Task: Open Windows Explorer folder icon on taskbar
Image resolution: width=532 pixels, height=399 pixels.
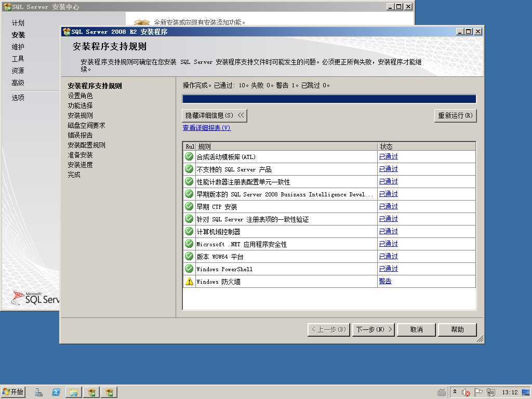Action: point(74,392)
